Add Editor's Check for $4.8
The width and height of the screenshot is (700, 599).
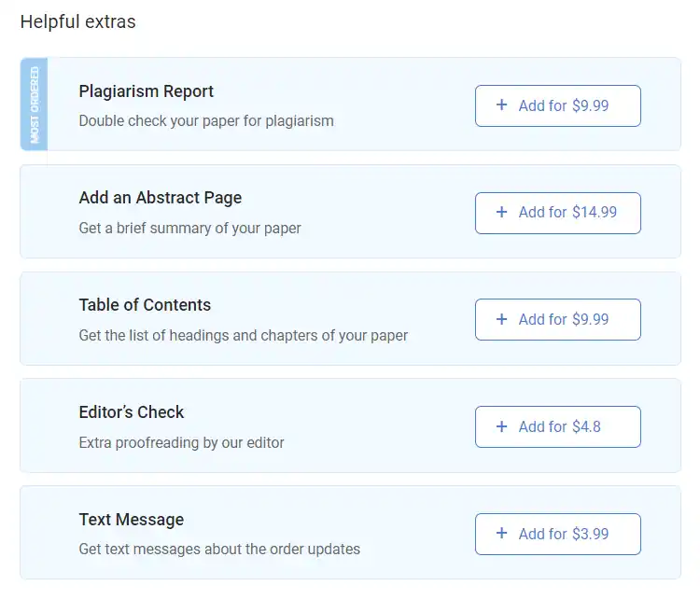(557, 426)
